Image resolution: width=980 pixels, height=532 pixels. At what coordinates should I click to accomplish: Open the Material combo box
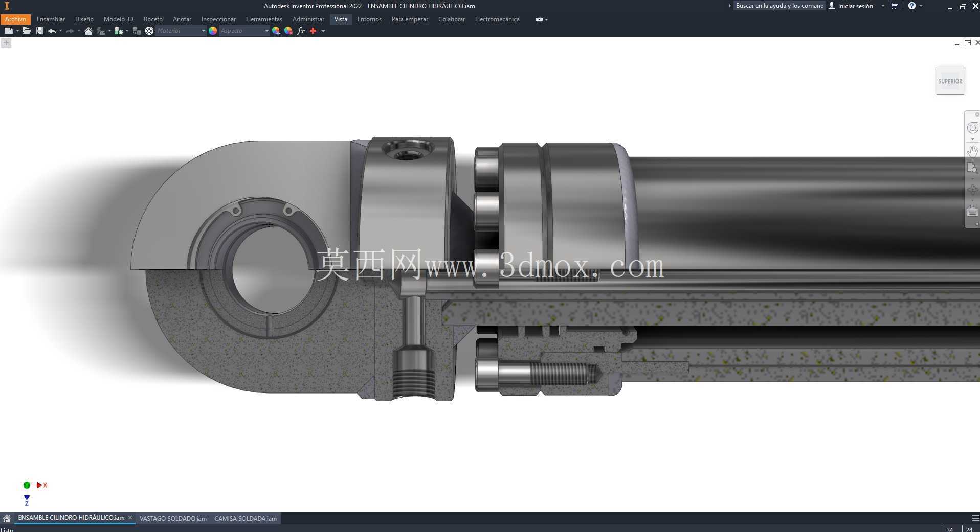click(x=181, y=31)
